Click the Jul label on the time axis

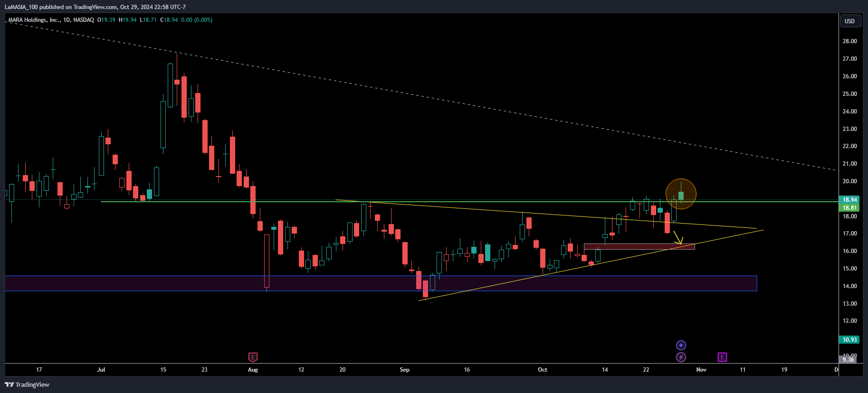pos(101,370)
